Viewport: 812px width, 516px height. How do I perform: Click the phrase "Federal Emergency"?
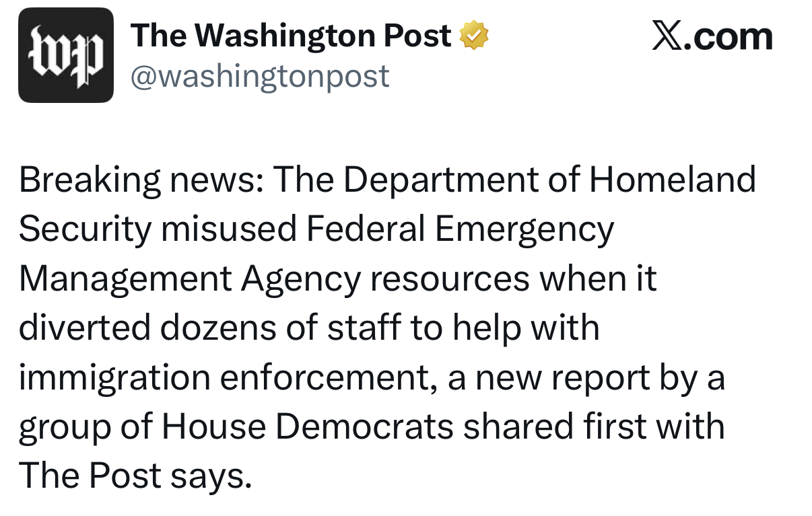pyautogui.click(x=460, y=230)
